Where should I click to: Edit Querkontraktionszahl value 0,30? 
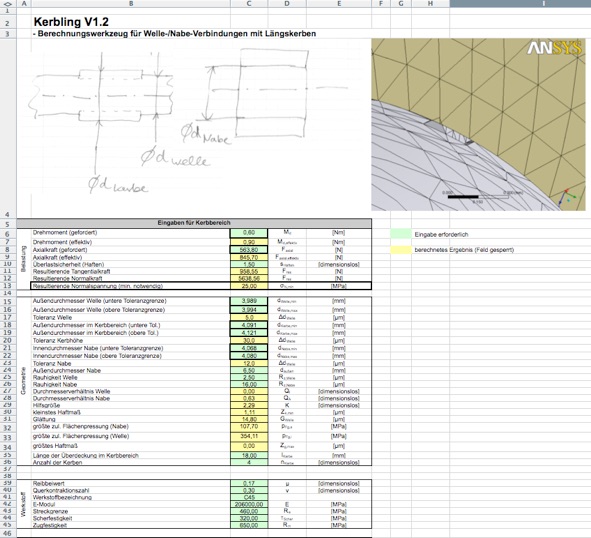coord(249,490)
